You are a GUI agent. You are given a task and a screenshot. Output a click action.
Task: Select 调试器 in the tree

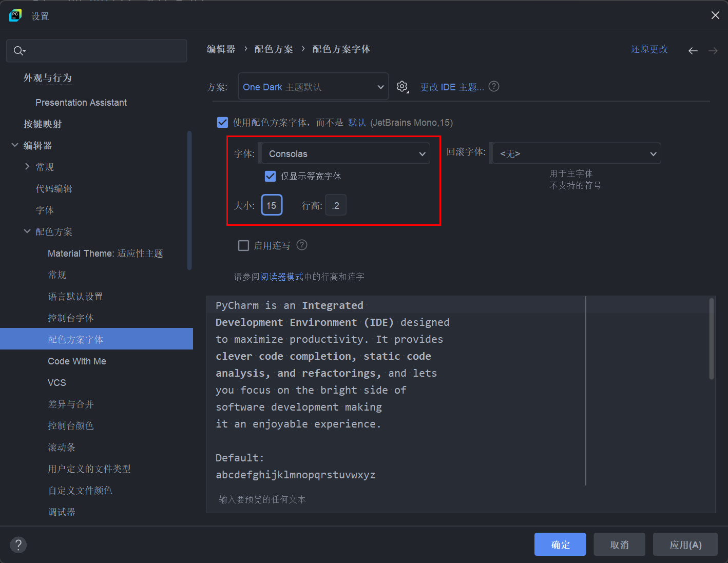(62, 512)
